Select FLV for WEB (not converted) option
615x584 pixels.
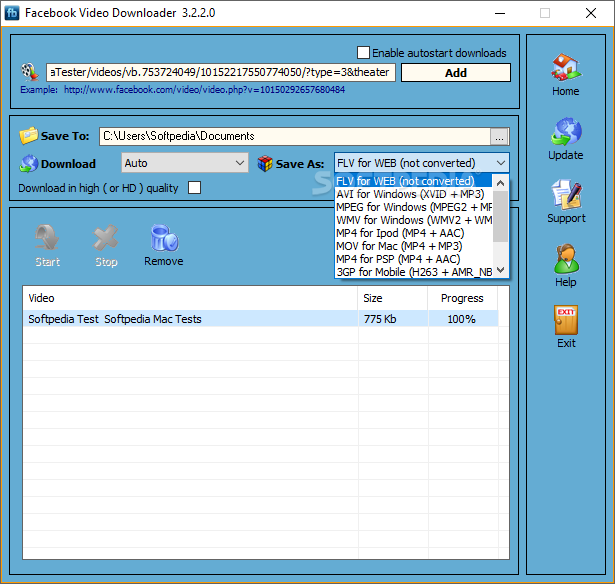point(414,181)
